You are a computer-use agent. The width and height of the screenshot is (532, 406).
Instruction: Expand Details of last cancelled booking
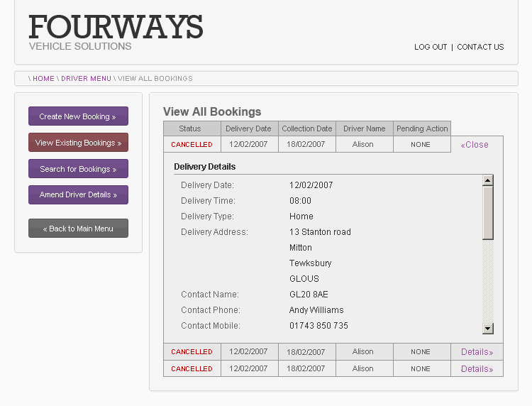point(477,369)
